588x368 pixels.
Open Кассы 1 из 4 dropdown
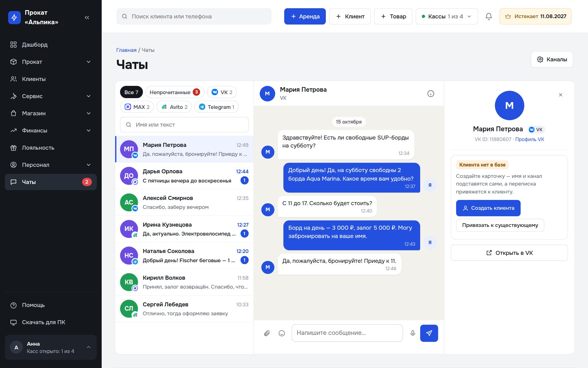click(447, 17)
